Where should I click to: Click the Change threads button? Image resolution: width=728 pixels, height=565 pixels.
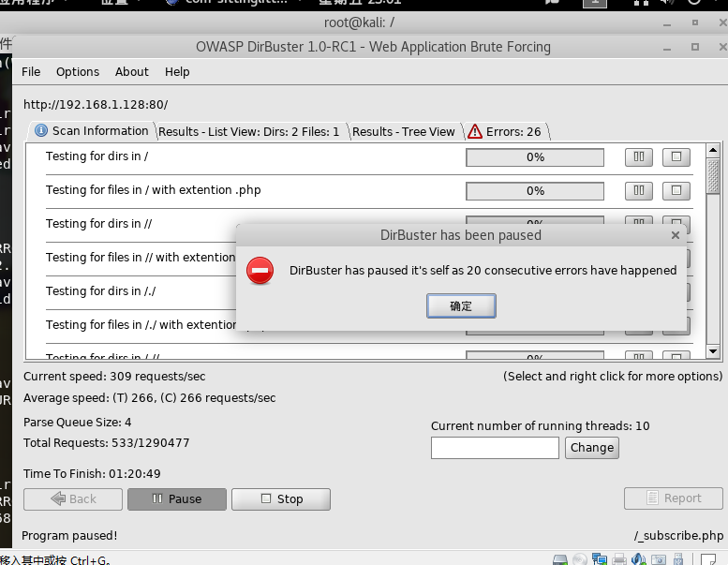tap(592, 448)
